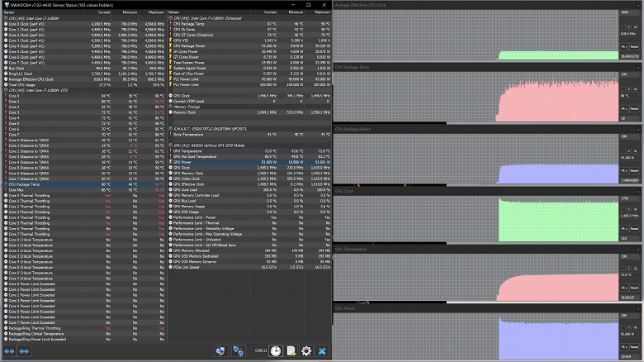
Task: Toggle the middle mode box in CPU Package Temp graph
Action: 629,89
